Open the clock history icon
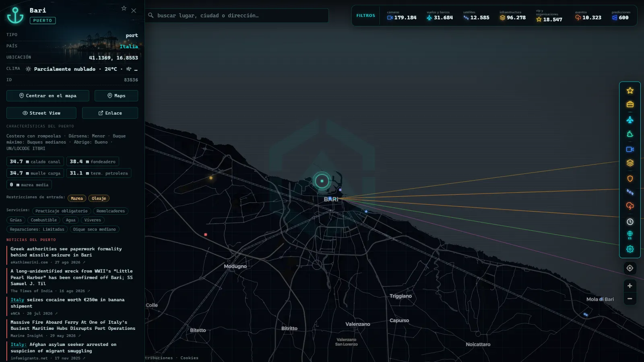 630,222
